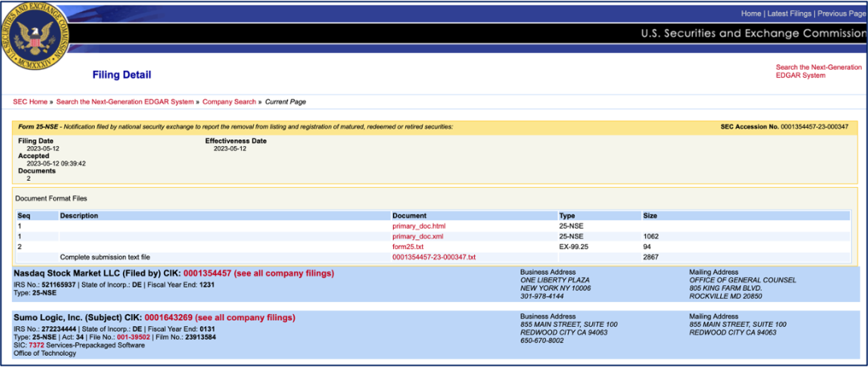
Task: Select the Form 25-NSE title text
Action: (x=235, y=127)
